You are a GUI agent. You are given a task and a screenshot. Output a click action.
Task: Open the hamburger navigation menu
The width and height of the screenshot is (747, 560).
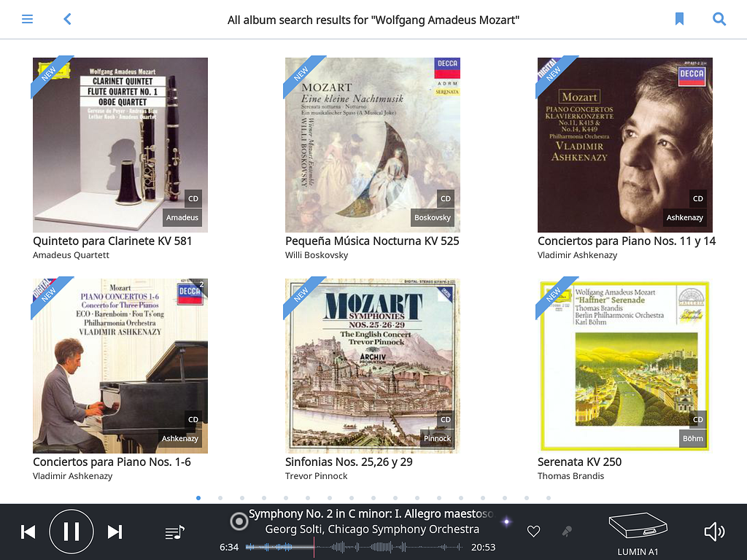(x=27, y=19)
